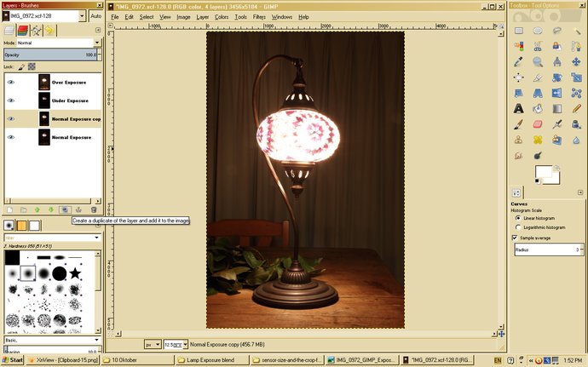Open the IMG_0972.xcf-128 image selector dropdown
The height and width of the screenshot is (367, 588).
pyautogui.click(x=82, y=15)
